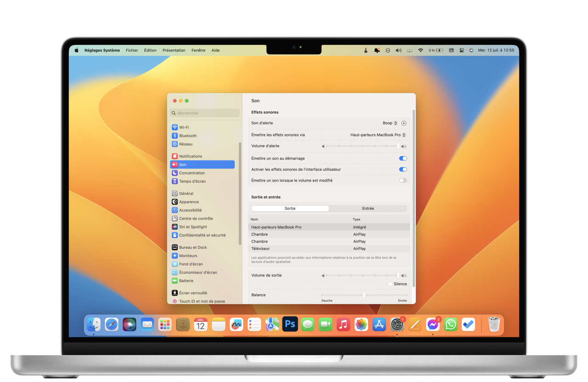Open Haut-parleurs MacBook Pro output dropdown
The image size is (588, 382).
point(378,135)
